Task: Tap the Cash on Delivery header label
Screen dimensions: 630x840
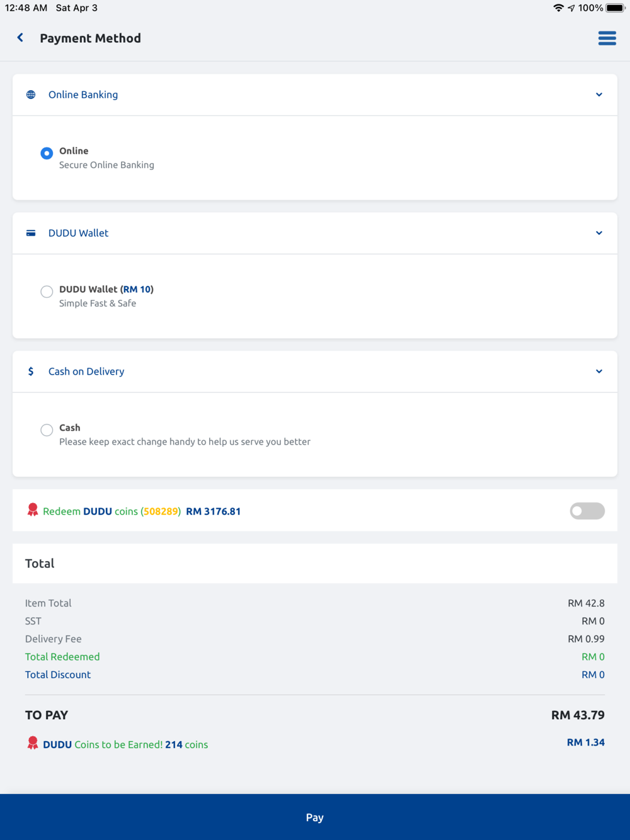Action: (86, 372)
